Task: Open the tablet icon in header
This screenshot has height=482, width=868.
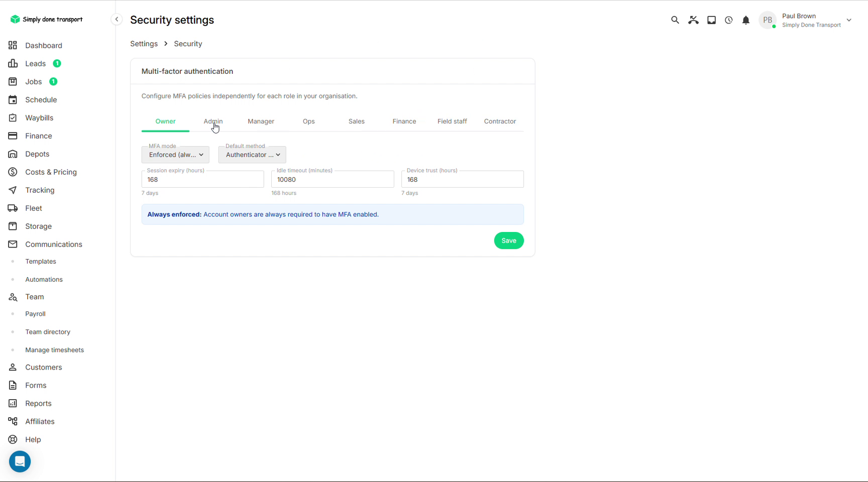Action: 711,20
